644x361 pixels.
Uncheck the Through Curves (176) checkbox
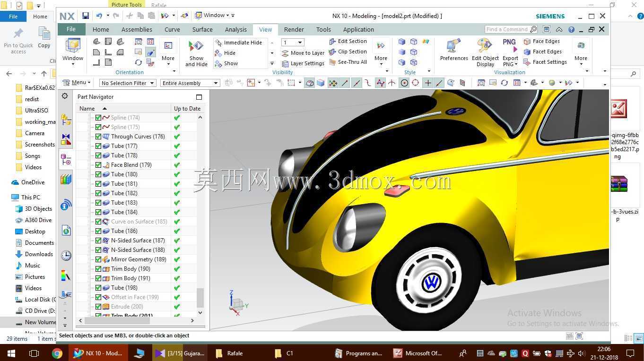[x=98, y=137]
